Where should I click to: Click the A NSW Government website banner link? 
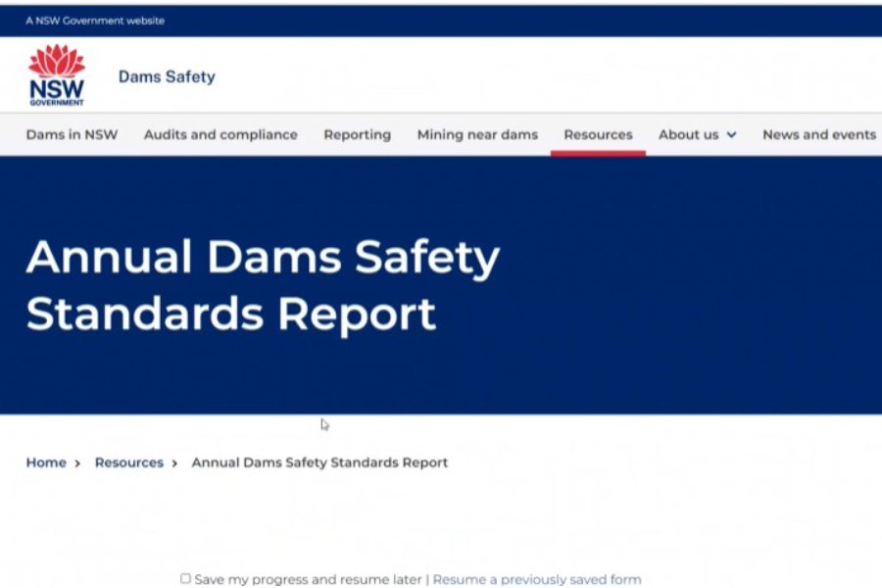coord(95,20)
